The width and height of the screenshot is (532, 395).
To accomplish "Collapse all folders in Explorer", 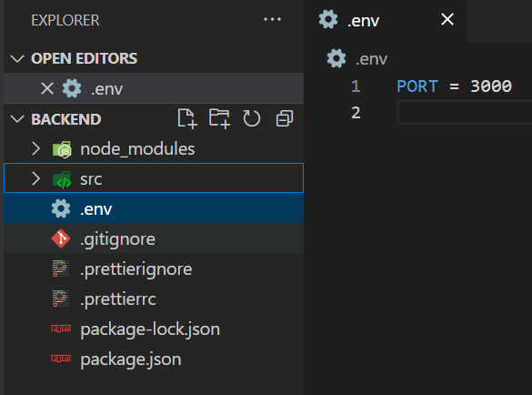I will [285, 118].
